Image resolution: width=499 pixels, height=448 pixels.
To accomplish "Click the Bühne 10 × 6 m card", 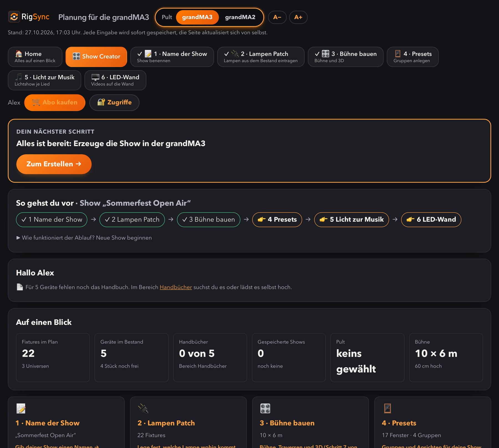I will tap(446, 358).
